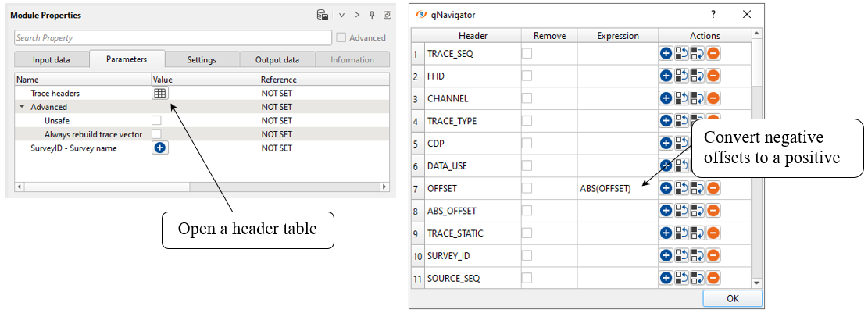The image size is (868, 313).
Task: Click the Search Property field
Action: pyautogui.click(x=173, y=37)
